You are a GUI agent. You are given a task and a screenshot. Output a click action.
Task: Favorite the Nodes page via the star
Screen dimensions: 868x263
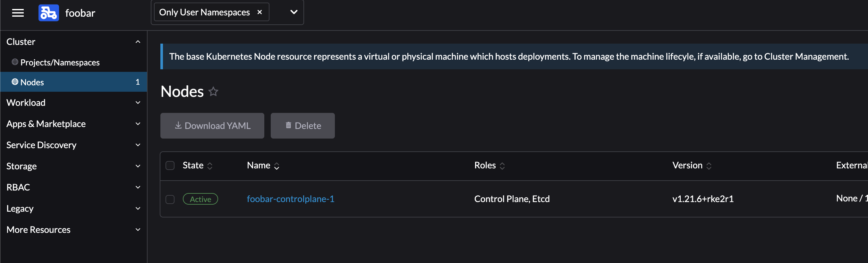213,91
